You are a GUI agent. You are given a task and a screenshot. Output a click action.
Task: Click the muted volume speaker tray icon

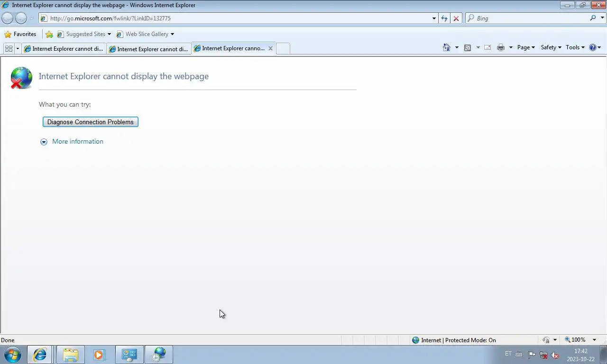(555, 355)
